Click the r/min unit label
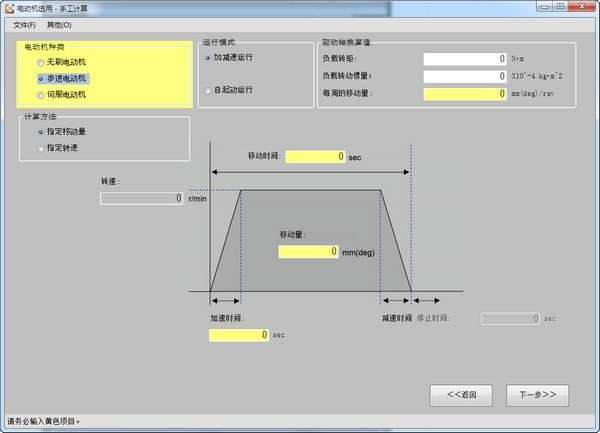This screenshot has width=600, height=433. point(197,199)
